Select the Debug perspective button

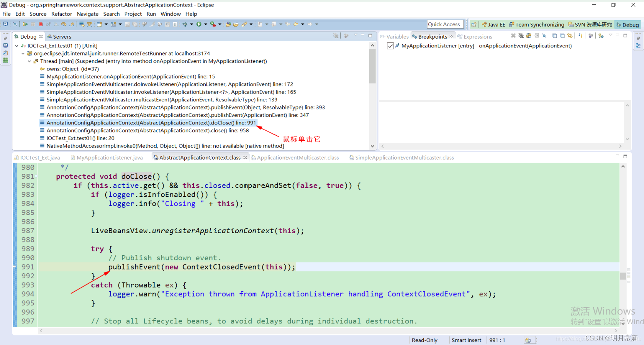tap(627, 25)
